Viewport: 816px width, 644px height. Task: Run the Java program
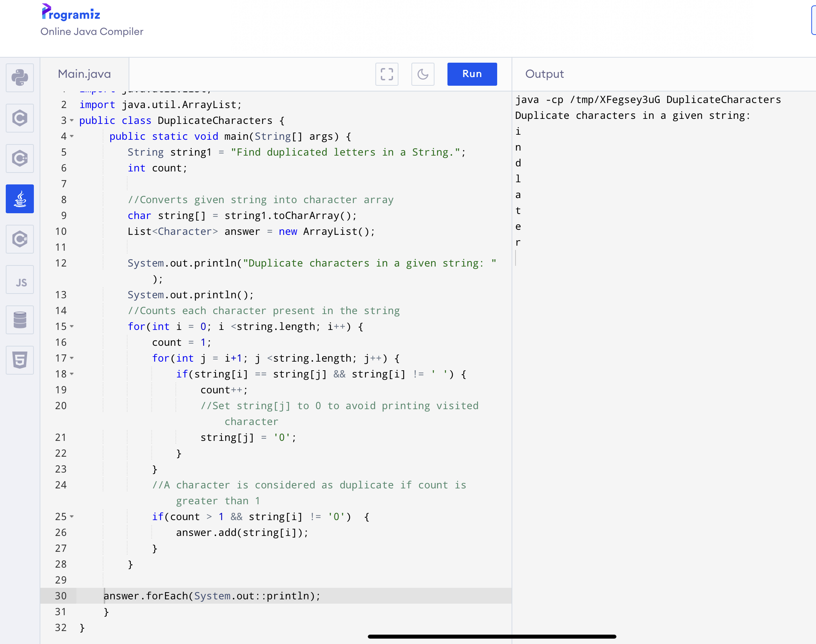472,74
